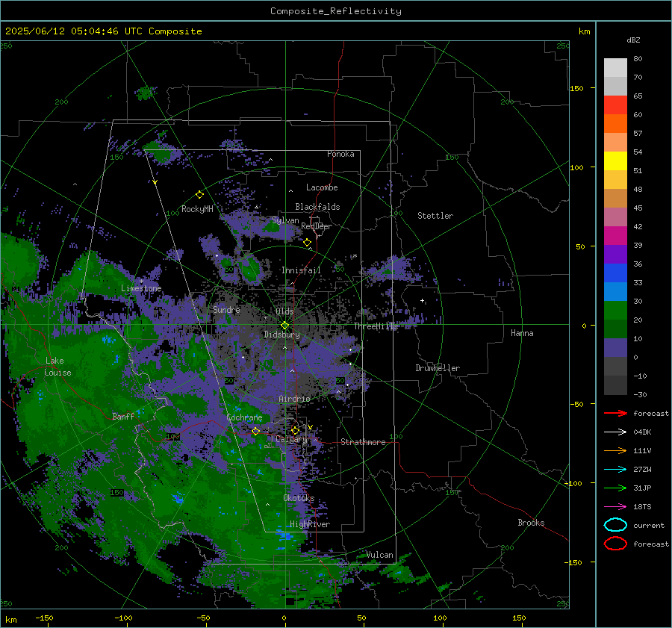Viewport: 672px width, 628px height.
Task: Click the ThreeHills label
Action: [376, 326]
